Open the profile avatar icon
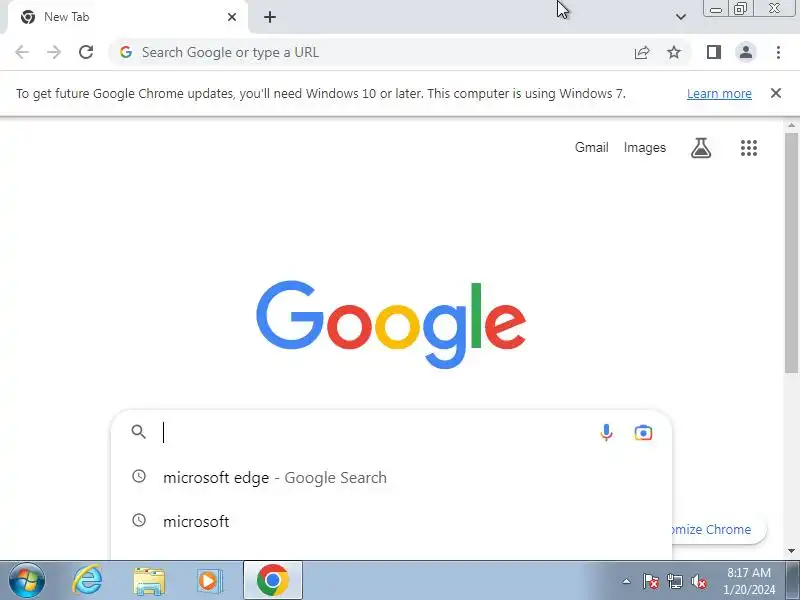This screenshot has height=600, width=800. pyautogui.click(x=746, y=52)
